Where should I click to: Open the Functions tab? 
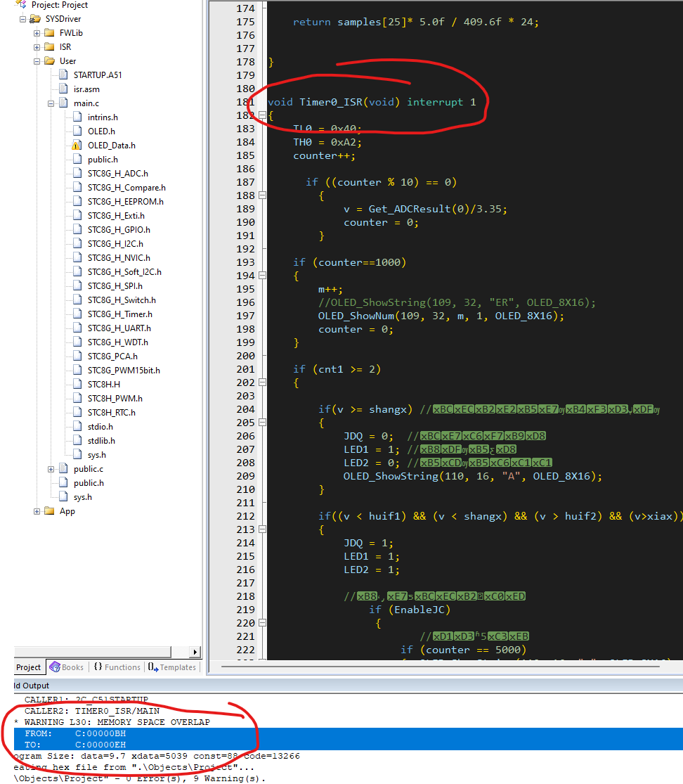point(117,667)
